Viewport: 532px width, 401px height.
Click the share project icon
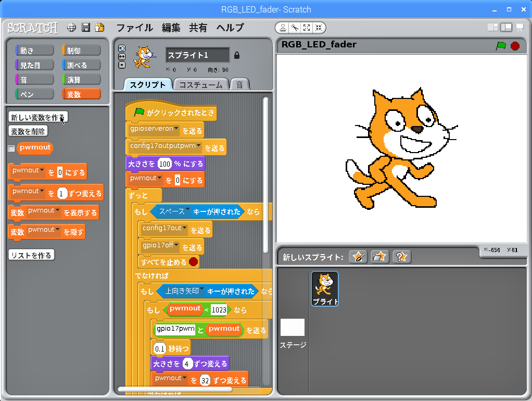tap(99, 28)
